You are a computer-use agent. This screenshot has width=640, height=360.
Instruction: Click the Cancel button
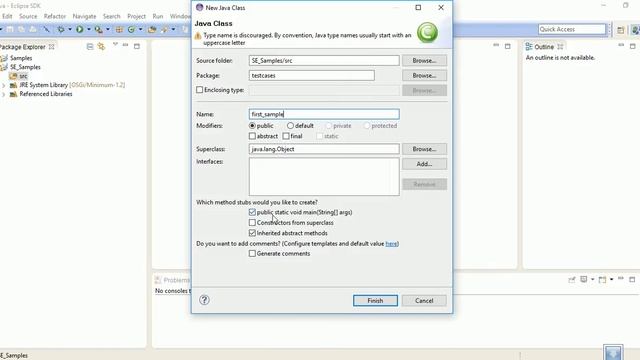point(424,300)
